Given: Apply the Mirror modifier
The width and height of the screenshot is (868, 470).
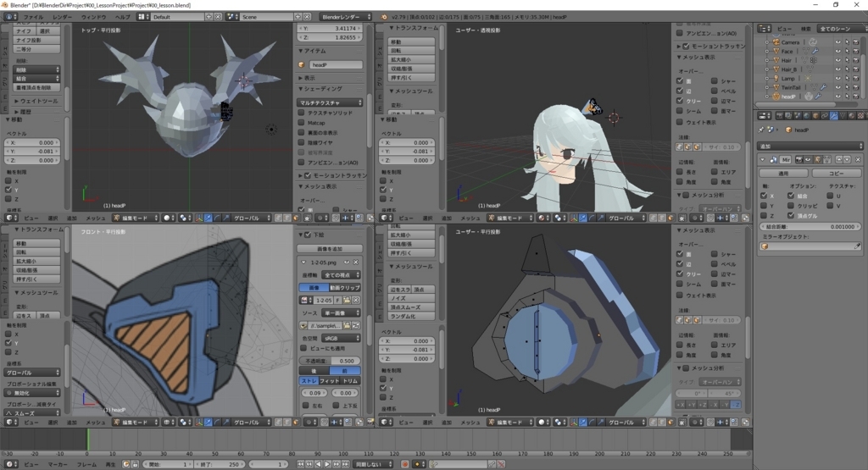Looking at the screenshot, I should (783, 173).
